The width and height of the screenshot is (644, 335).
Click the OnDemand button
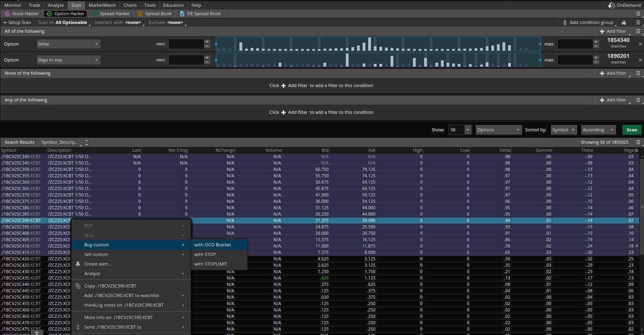point(625,5)
